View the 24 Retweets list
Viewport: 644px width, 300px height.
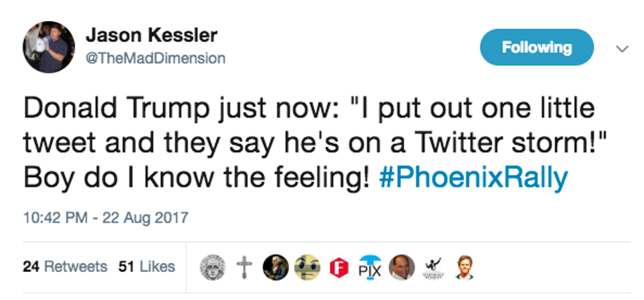(65, 267)
